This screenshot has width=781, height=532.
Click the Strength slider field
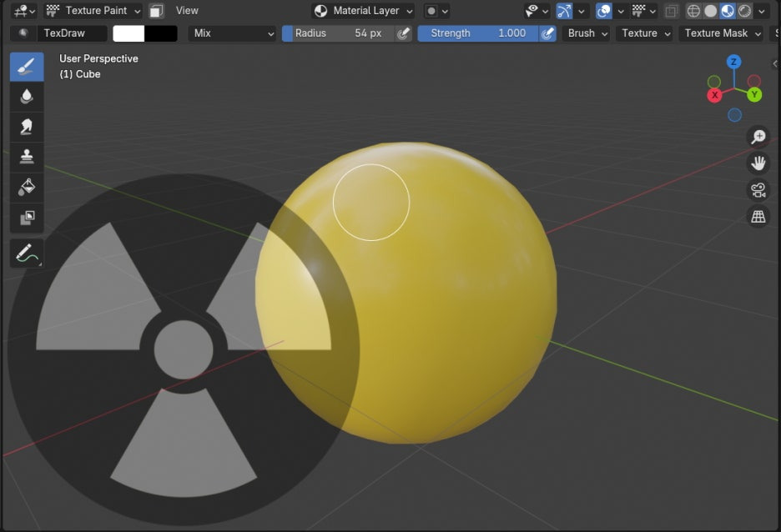pyautogui.click(x=478, y=33)
